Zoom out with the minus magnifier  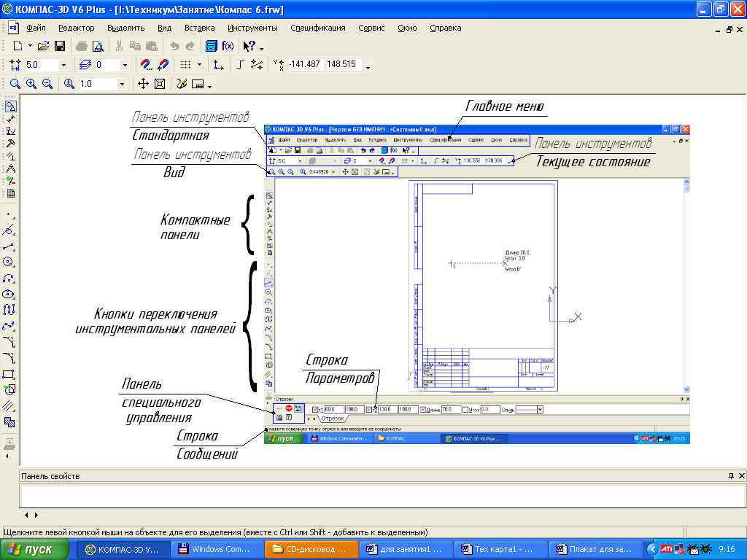[x=47, y=84]
